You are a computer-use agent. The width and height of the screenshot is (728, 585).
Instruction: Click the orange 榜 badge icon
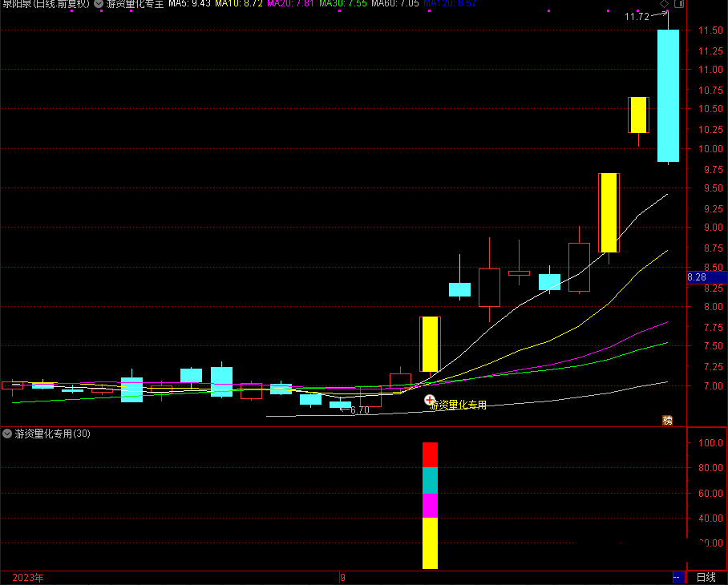click(667, 420)
